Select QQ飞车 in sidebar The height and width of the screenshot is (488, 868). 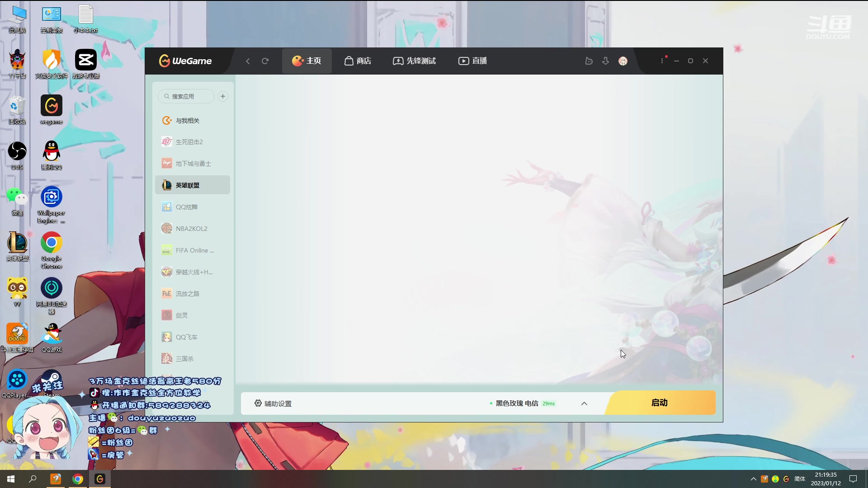pos(193,337)
